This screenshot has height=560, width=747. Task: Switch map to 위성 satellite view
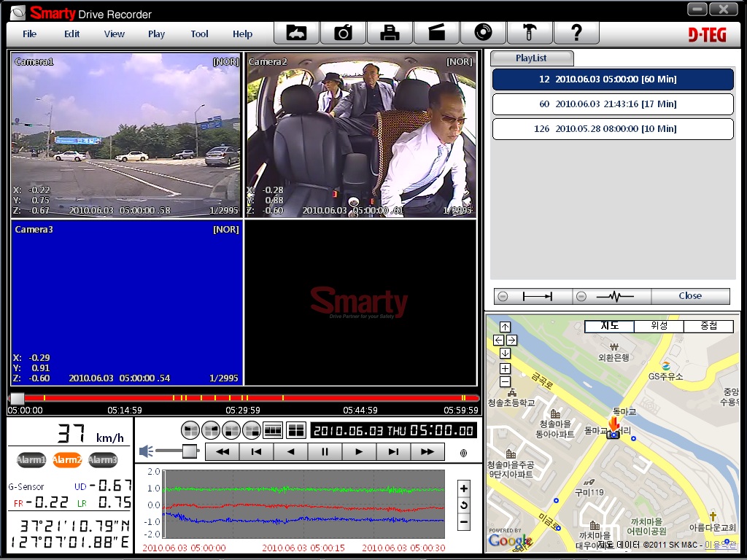point(659,326)
